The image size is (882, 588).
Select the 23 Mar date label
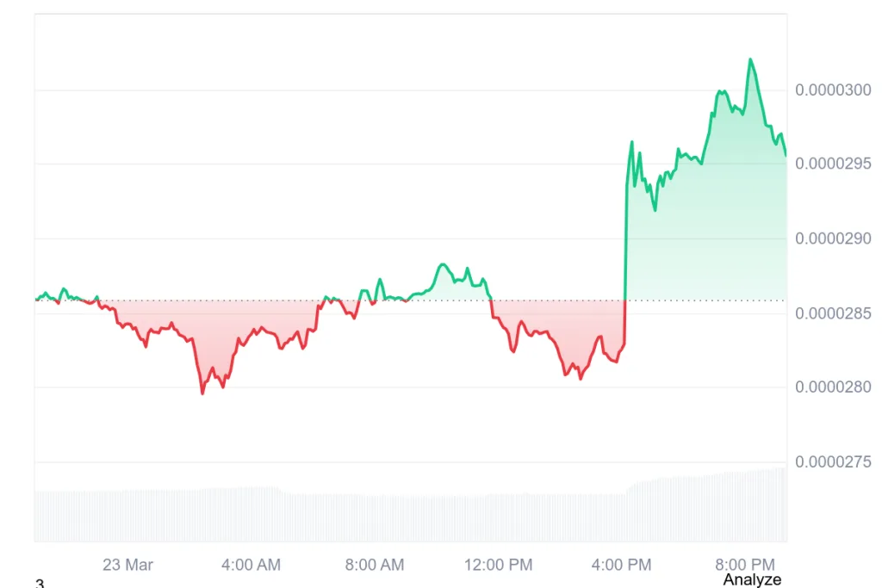(x=127, y=565)
